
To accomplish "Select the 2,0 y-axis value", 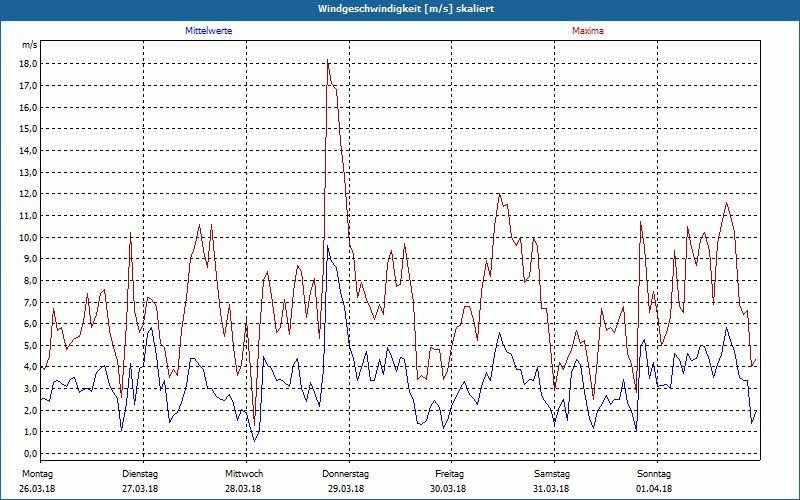I will (x=31, y=411).
